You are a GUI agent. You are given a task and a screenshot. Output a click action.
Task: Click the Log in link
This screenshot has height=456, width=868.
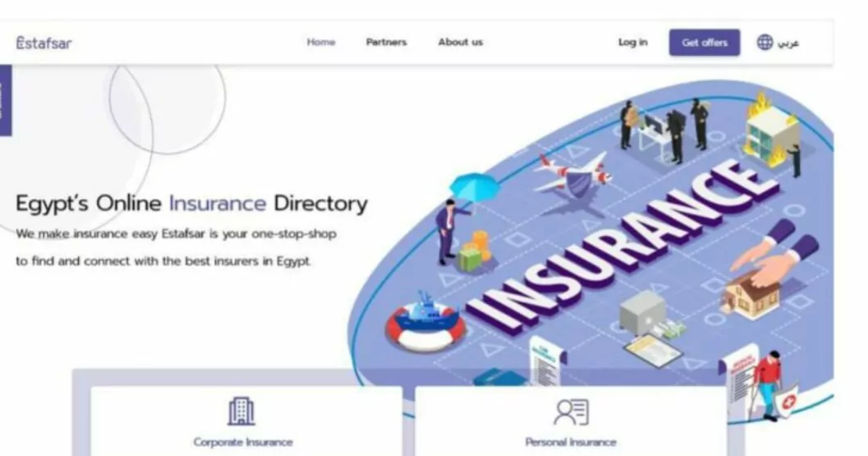click(633, 43)
